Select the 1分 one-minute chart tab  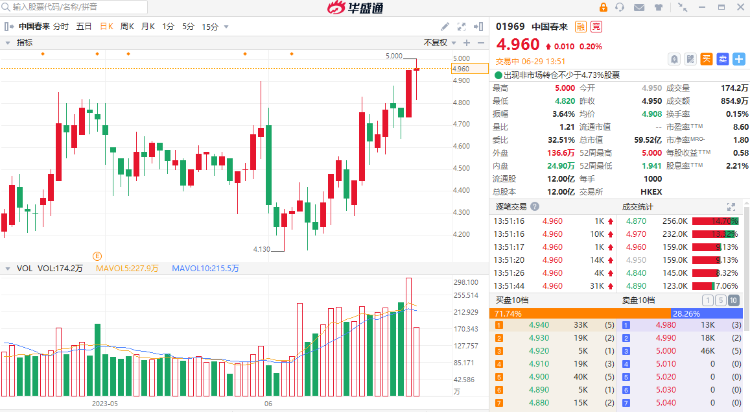[x=168, y=27]
